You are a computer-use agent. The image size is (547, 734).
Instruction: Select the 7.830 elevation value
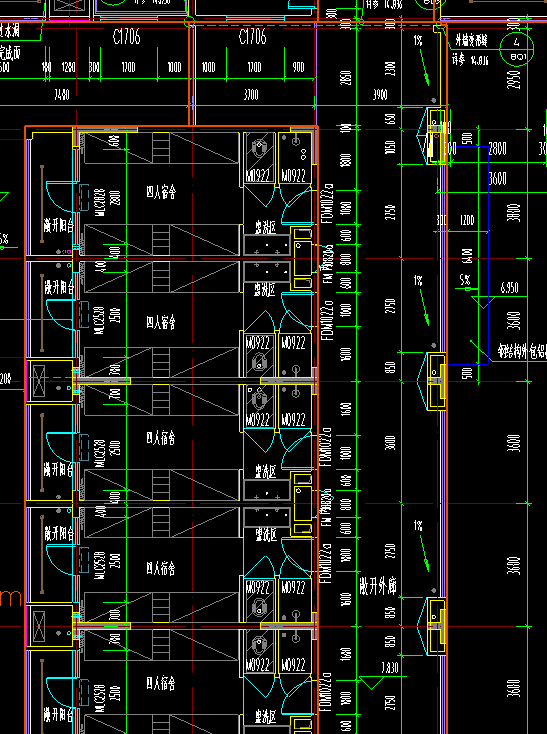(x=390, y=668)
